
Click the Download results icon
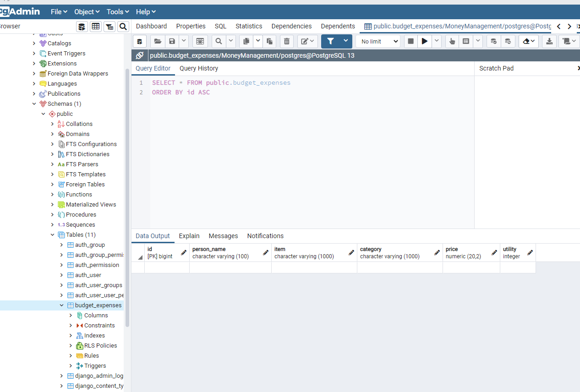549,41
